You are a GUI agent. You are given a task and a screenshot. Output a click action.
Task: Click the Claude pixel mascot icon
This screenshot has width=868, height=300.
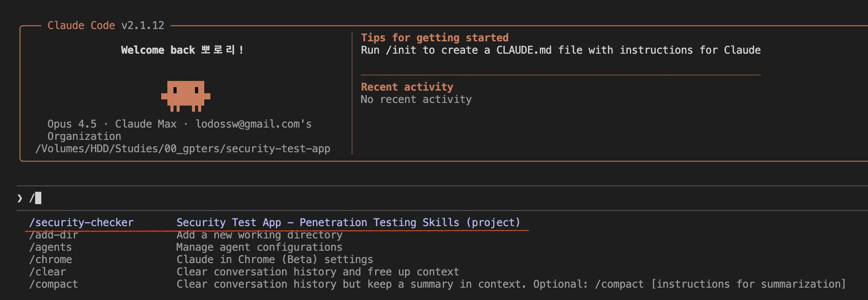185,95
